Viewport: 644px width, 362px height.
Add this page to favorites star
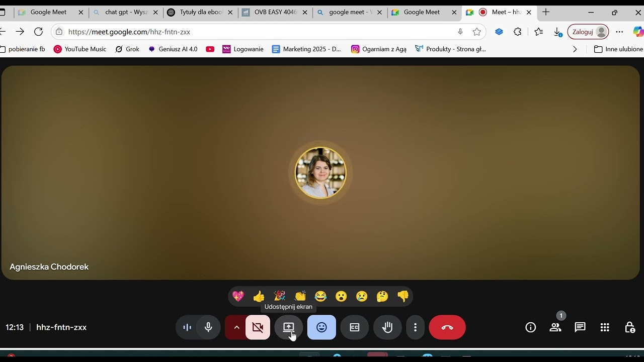pos(476,32)
